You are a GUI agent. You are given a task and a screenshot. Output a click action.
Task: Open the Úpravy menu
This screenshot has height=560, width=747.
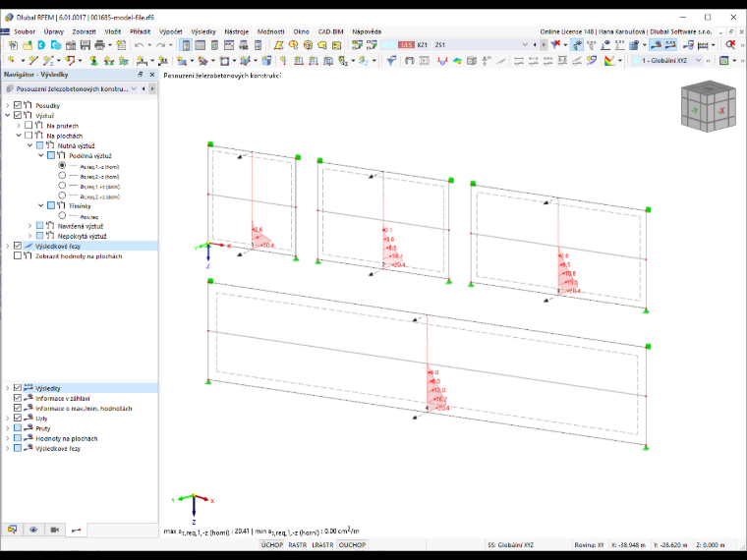coord(53,31)
